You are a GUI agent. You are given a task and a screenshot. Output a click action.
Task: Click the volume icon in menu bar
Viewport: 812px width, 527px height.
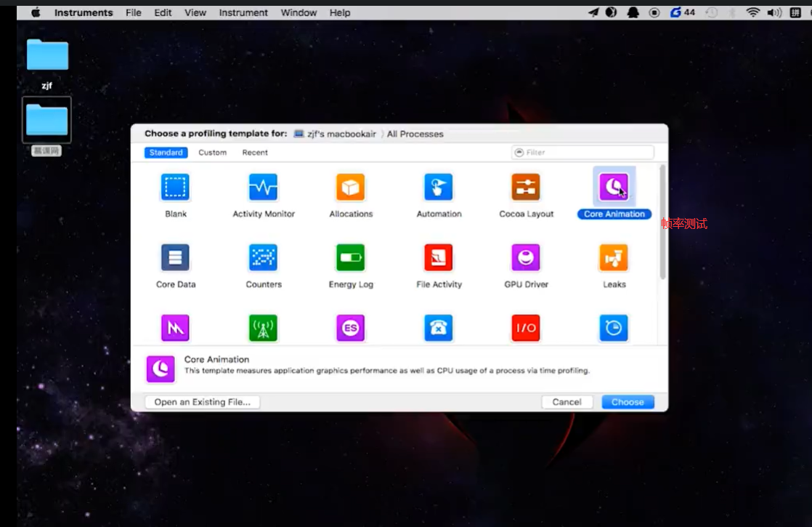tap(774, 12)
